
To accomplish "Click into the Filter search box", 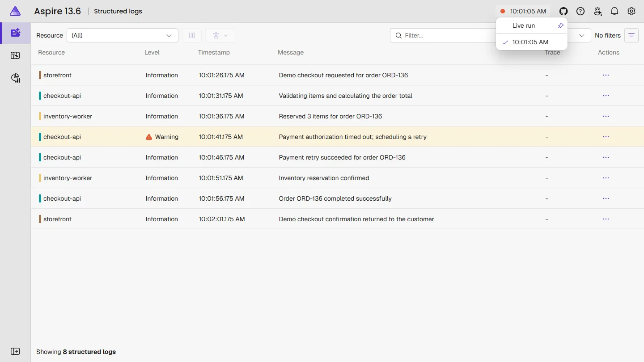I will point(443,35).
